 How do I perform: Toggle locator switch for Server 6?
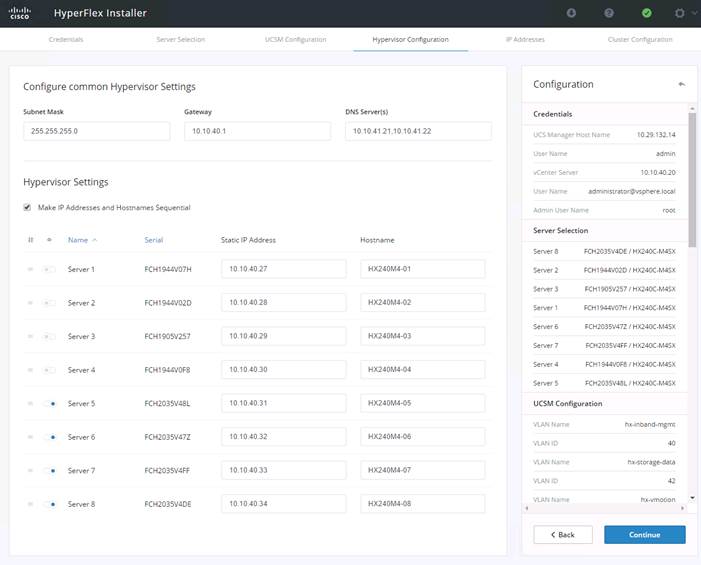pos(49,437)
